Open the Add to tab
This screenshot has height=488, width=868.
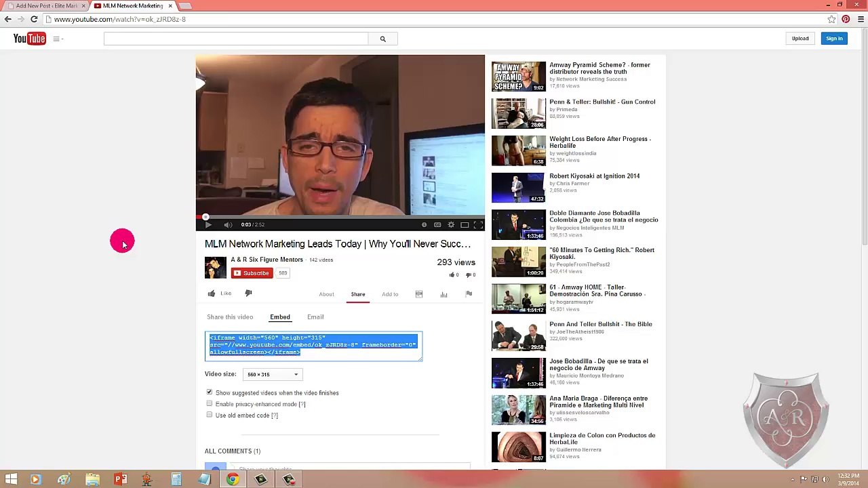click(x=390, y=294)
